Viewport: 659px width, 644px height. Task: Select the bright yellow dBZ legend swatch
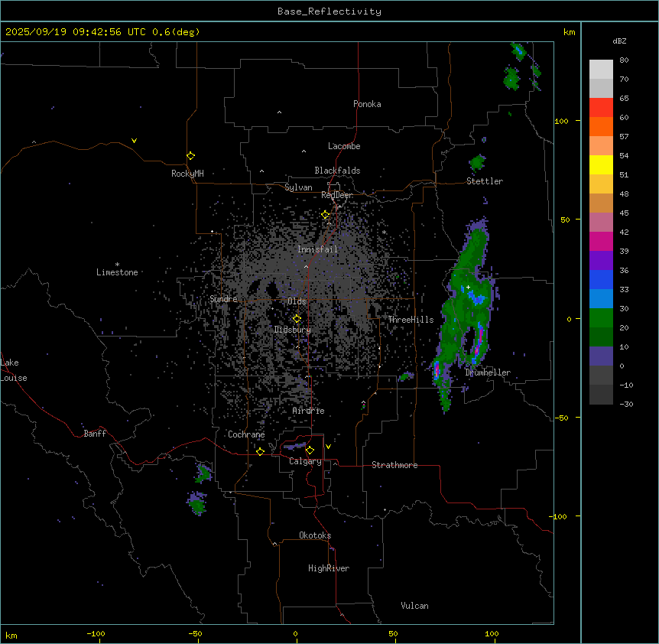point(601,164)
